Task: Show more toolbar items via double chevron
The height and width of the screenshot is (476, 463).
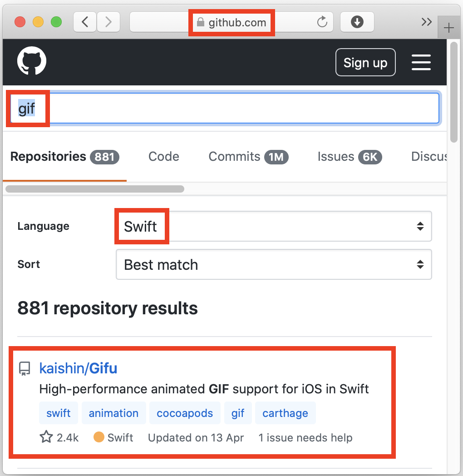Action: (x=426, y=22)
